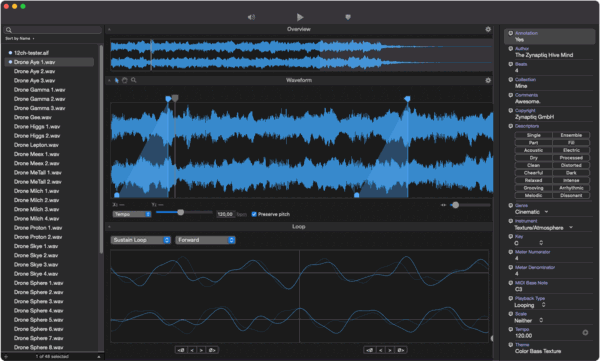
Task: Select the hand tool in Waveform toolbar
Action: (125, 80)
